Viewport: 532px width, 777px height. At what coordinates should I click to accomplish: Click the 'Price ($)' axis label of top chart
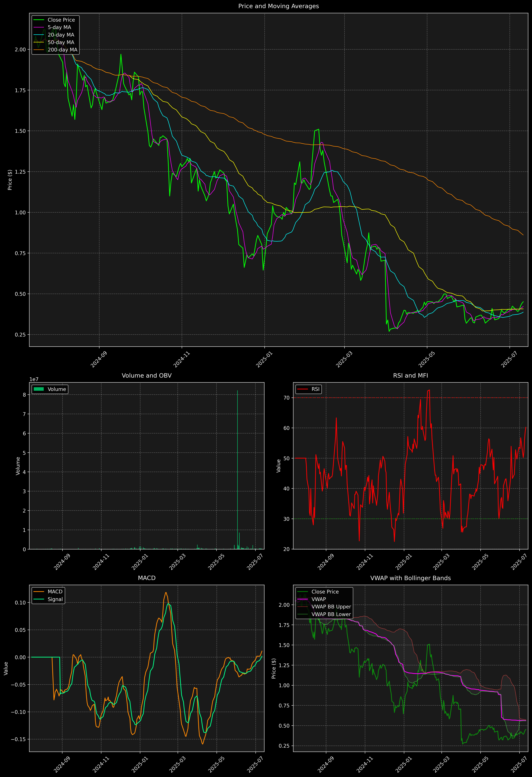tap(10, 180)
